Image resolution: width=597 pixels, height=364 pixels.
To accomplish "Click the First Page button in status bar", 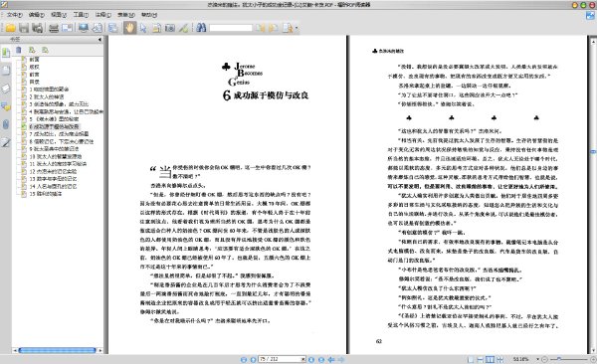I will tap(244, 359).
